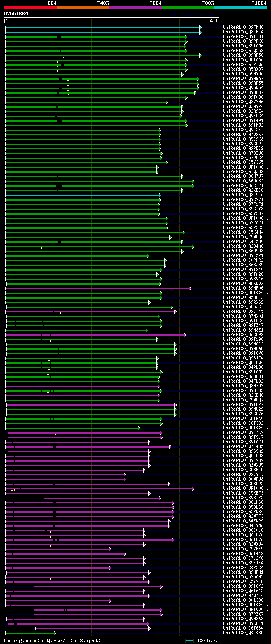Click the Large gaps legend text

point(52,641)
